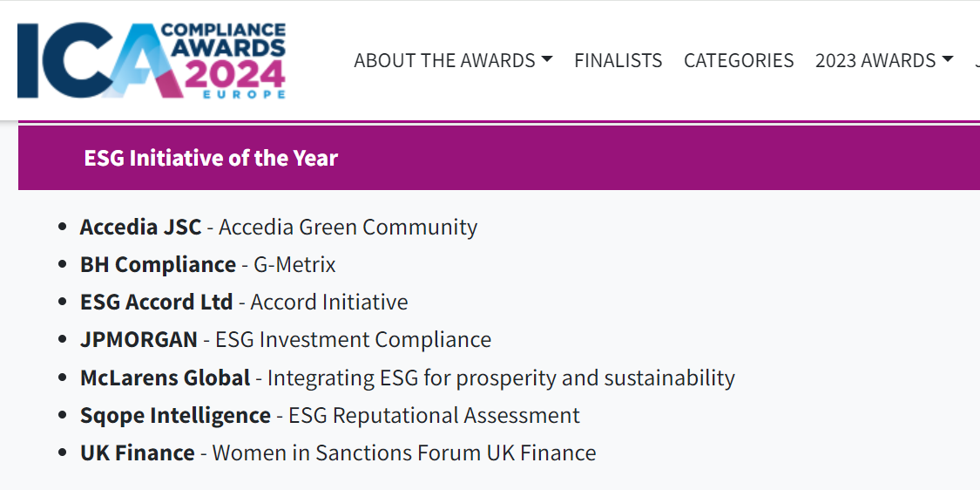
Task: Go to the Finalists page
Action: pos(618,60)
